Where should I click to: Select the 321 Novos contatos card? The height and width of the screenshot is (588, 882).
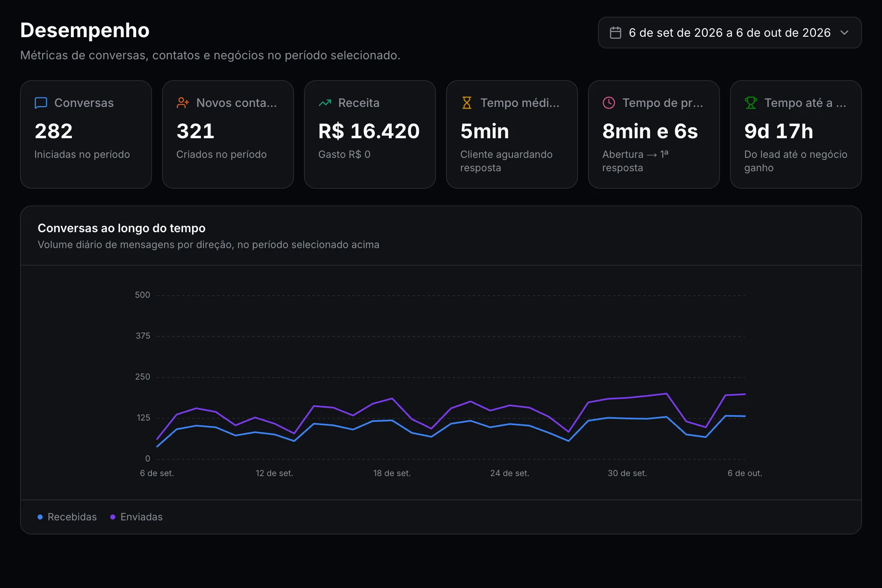(x=228, y=134)
